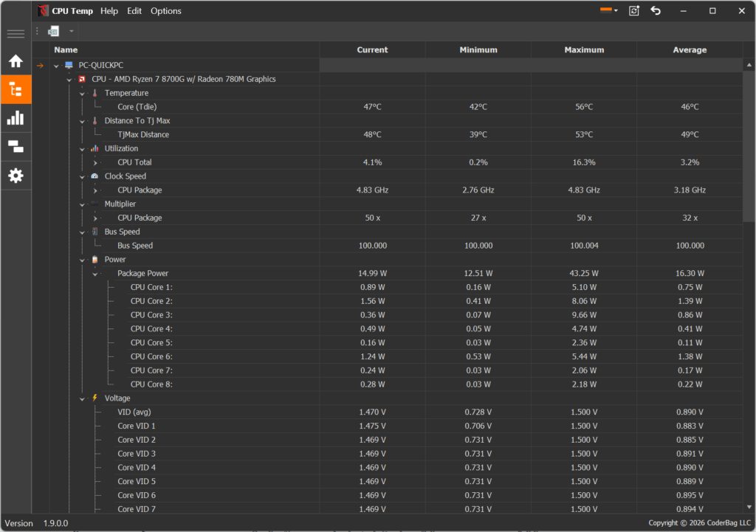Image resolution: width=756 pixels, height=532 pixels.
Task: Click the scrollbar down arrow
Action: coord(749,507)
